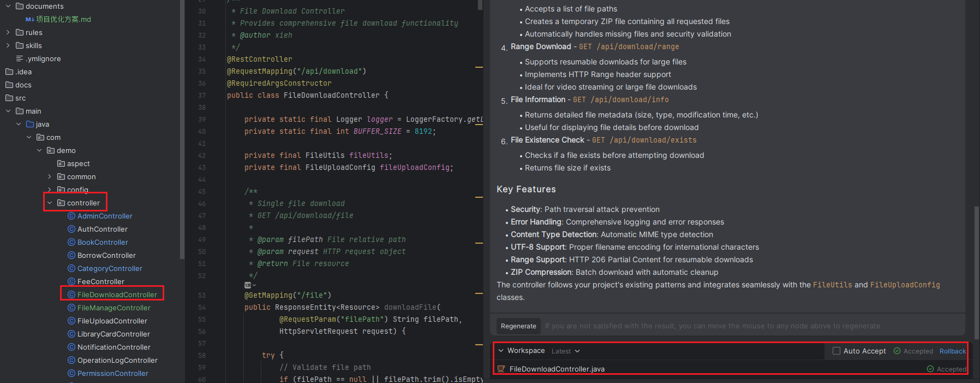Expand the common package
980x383 pixels.
click(x=50, y=176)
